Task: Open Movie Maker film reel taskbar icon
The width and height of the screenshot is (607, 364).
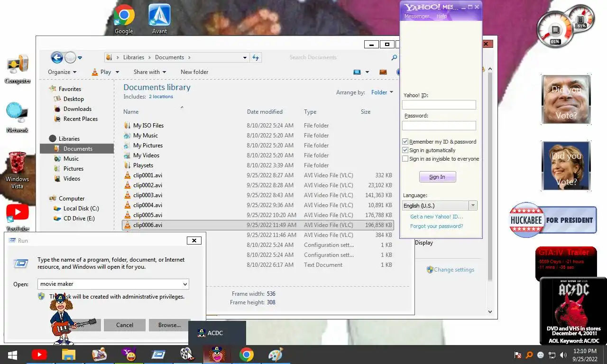Action: [186, 355]
